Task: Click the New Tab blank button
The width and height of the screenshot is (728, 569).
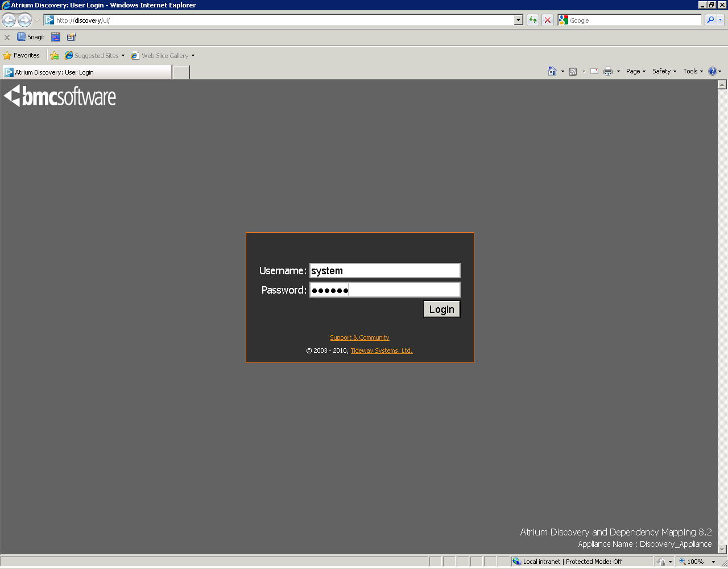Action: pos(181,72)
